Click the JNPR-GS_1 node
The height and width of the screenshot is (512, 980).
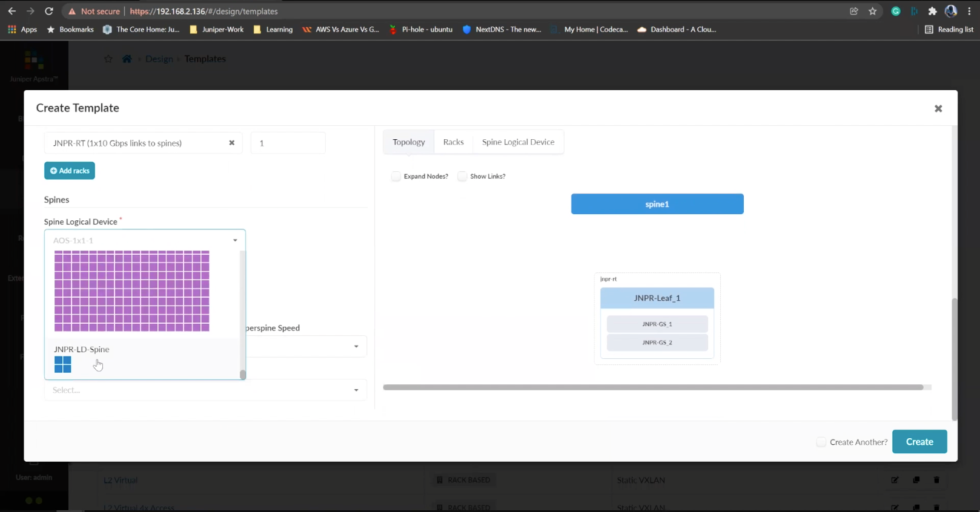(x=657, y=324)
